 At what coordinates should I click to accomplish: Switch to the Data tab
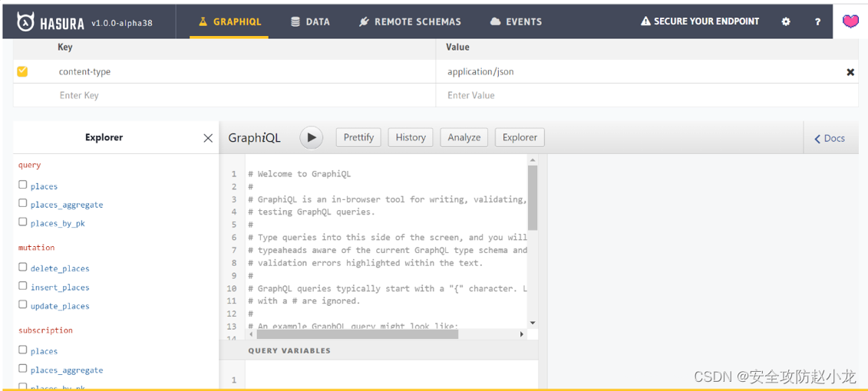(x=310, y=22)
